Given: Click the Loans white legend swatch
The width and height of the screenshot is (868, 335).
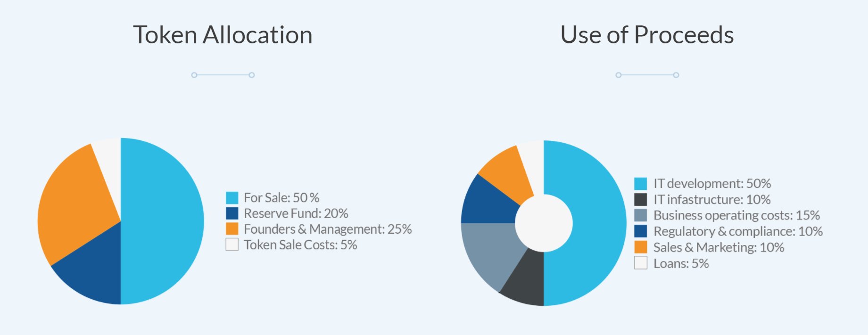Looking at the screenshot, I should tap(641, 263).
